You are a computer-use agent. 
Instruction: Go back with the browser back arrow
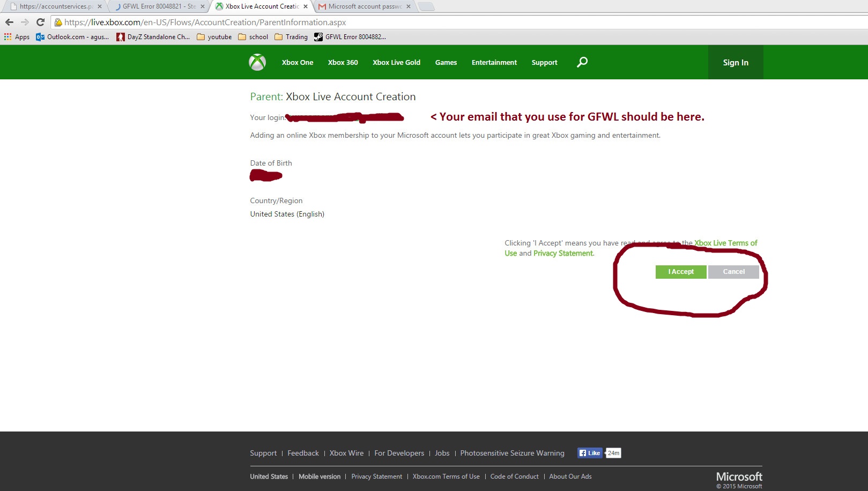(x=9, y=22)
